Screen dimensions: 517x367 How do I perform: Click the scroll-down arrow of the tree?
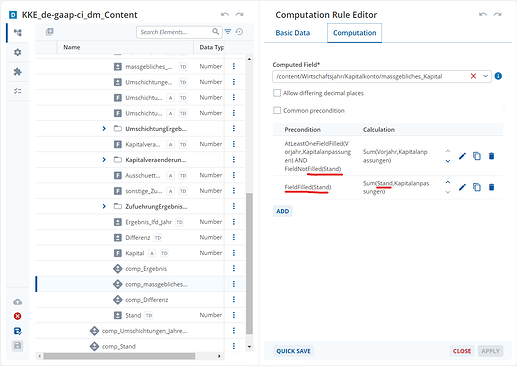pyautogui.click(x=249, y=347)
